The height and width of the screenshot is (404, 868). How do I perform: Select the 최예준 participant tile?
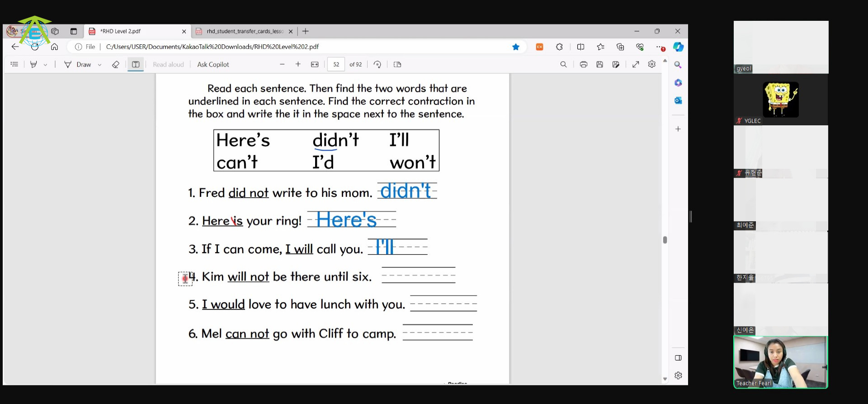pos(781,204)
